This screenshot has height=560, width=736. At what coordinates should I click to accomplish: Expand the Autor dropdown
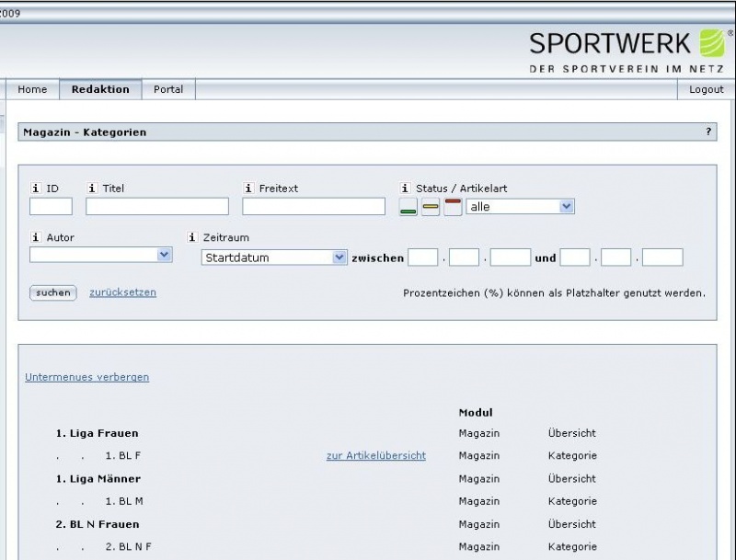(x=100, y=255)
